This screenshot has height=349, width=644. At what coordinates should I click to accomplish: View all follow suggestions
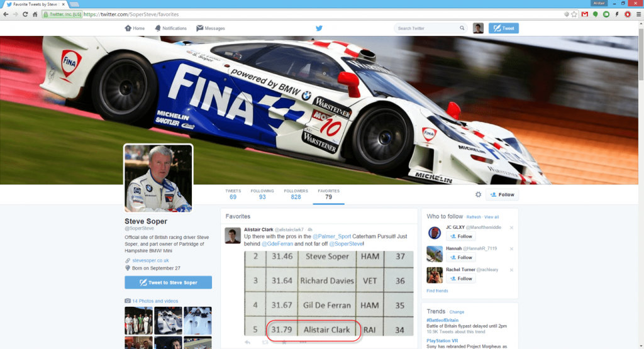pos(491,217)
